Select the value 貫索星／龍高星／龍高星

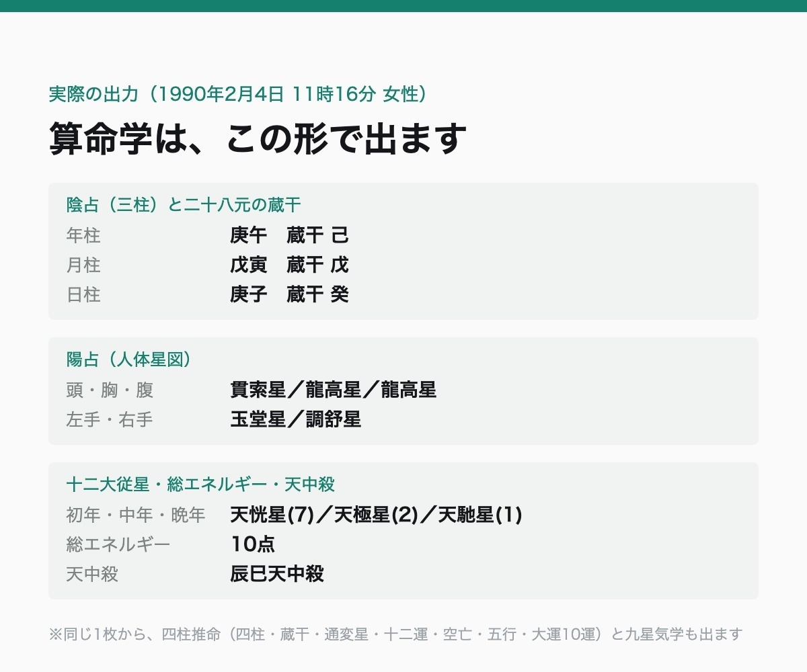coord(333,390)
